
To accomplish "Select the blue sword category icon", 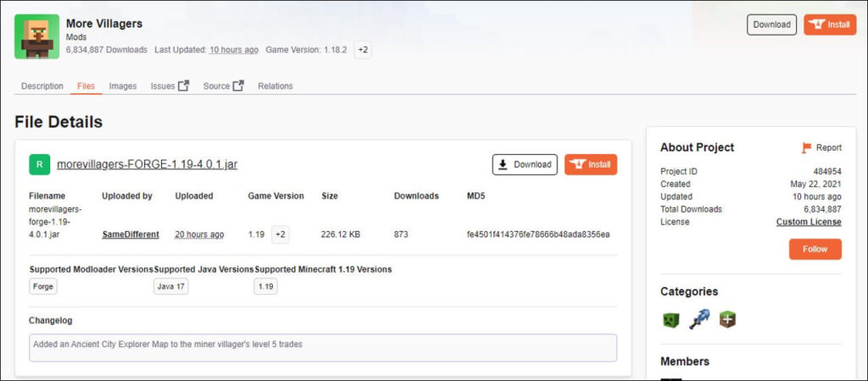I will click(x=699, y=320).
